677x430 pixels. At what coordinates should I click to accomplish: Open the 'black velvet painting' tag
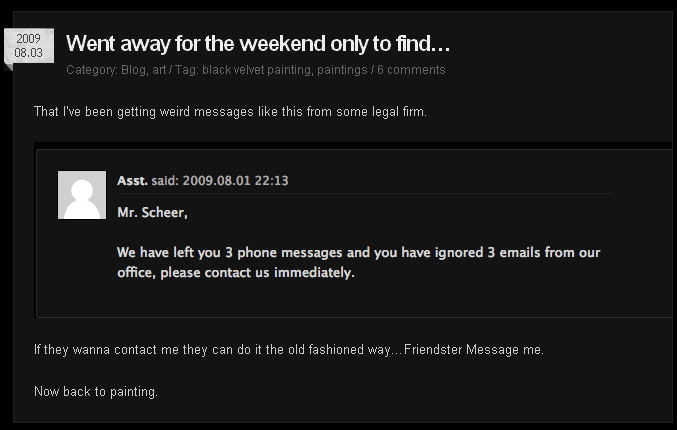(x=259, y=70)
